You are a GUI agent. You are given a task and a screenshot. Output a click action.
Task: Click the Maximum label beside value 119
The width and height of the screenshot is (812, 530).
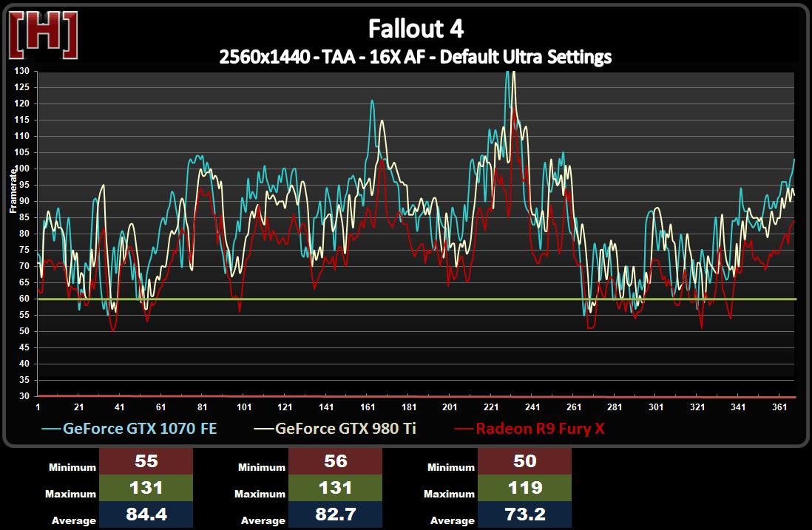[x=449, y=494]
